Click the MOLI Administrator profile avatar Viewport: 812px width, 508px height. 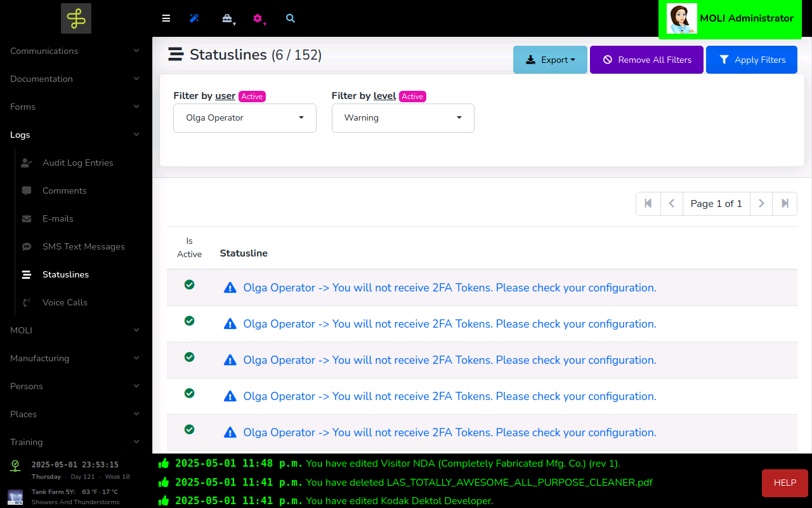click(682, 18)
